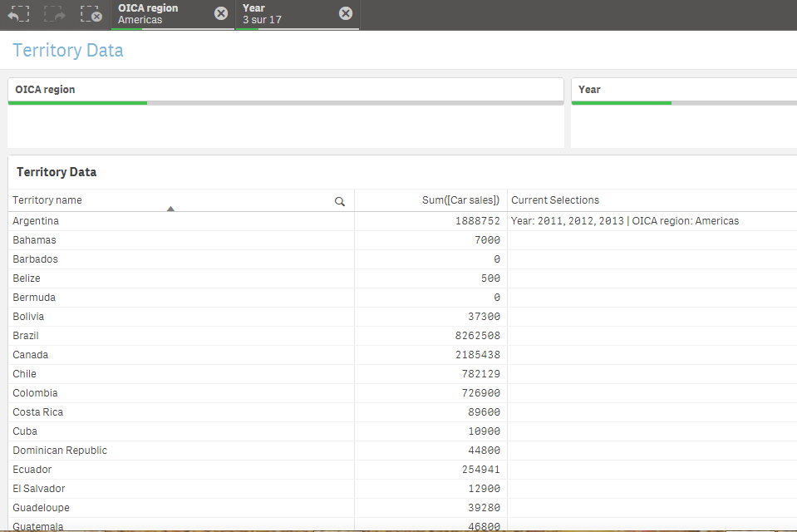
Task: Click the Territory Data sheet title
Action: click(68, 51)
